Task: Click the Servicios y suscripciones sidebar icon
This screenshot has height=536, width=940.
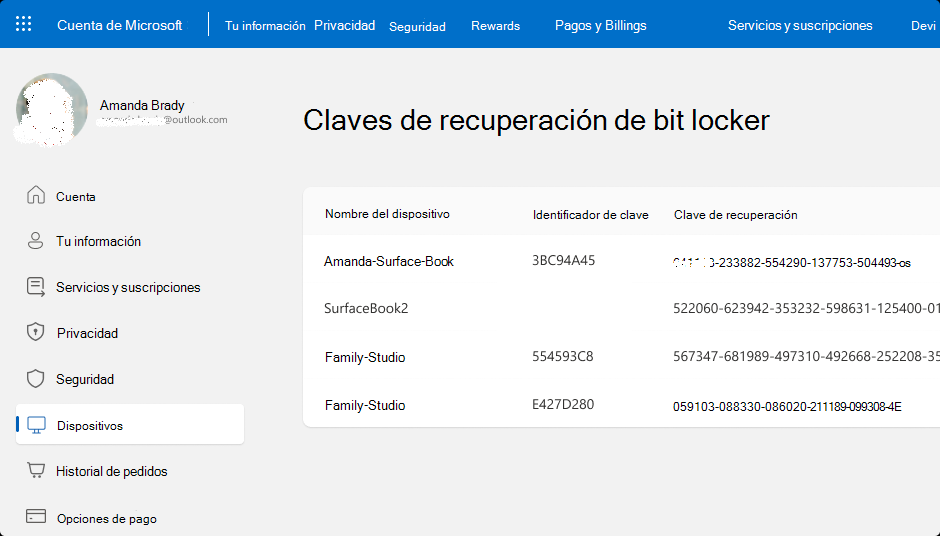Action: coord(36,287)
